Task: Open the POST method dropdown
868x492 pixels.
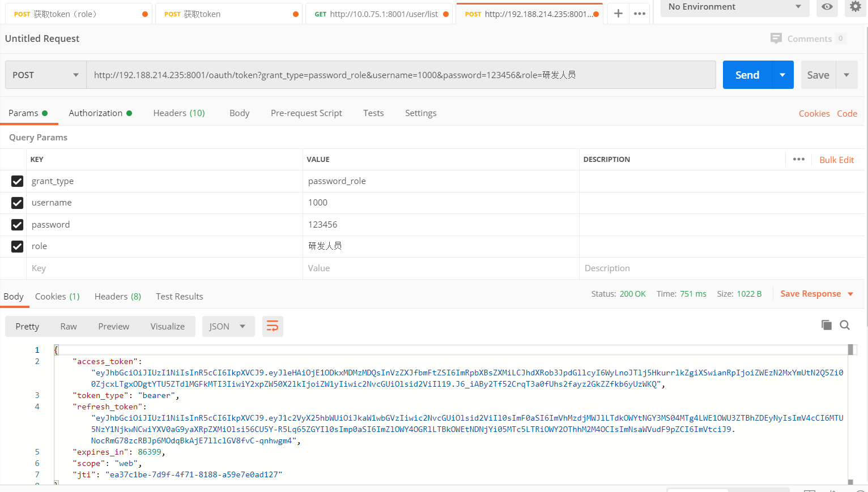Action: click(x=46, y=75)
